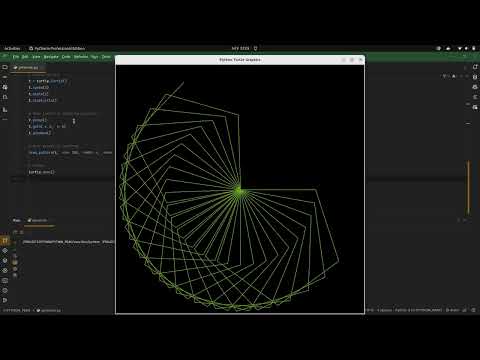Open the Python Packages layers icon

(x=5, y=251)
